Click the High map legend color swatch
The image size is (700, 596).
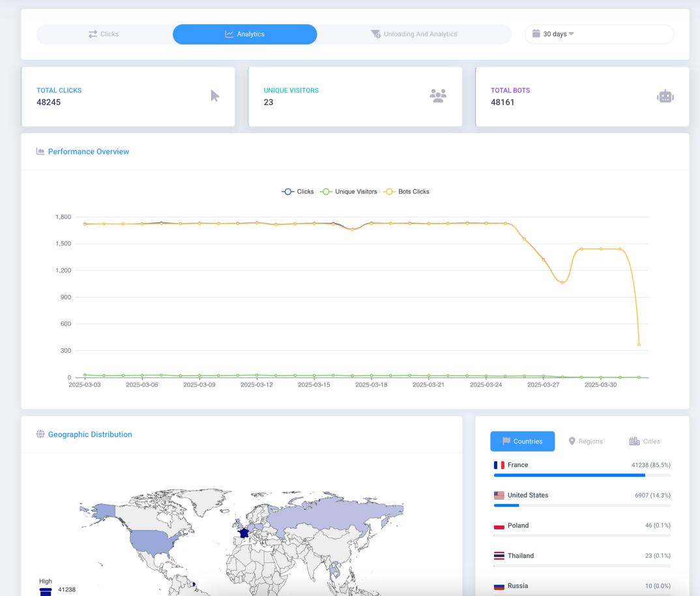coord(46,591)
